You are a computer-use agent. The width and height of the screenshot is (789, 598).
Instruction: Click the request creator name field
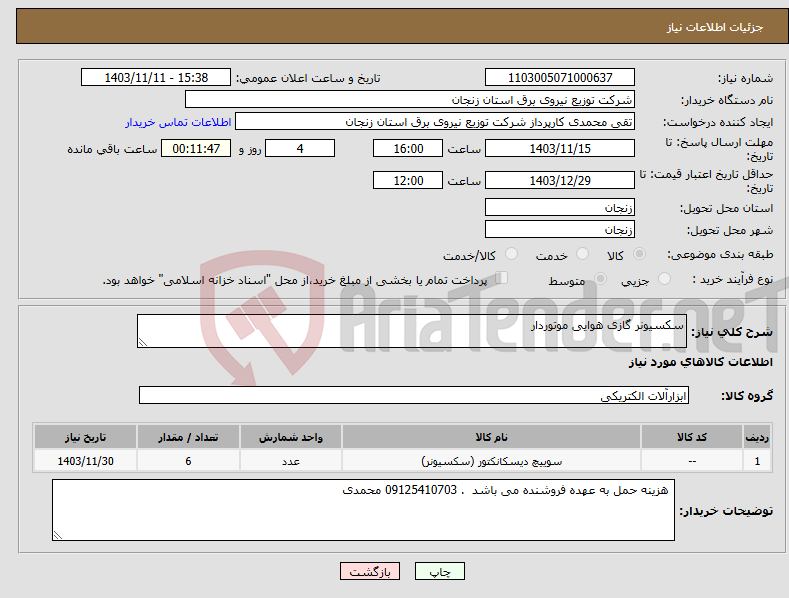pyautogui.click(x=435, y=121)
